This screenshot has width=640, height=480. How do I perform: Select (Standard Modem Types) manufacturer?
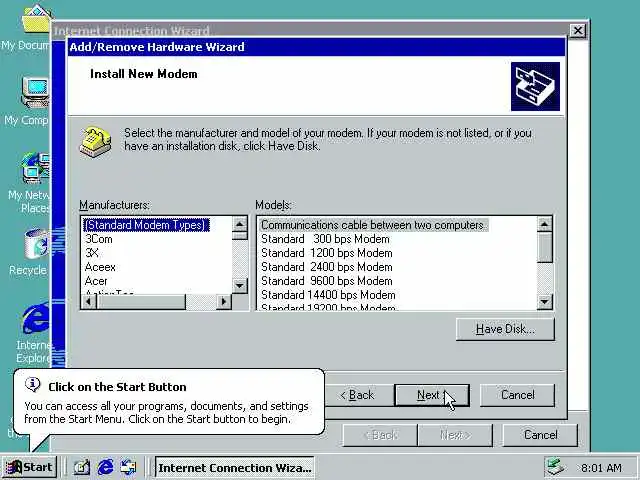click(146, 225)
